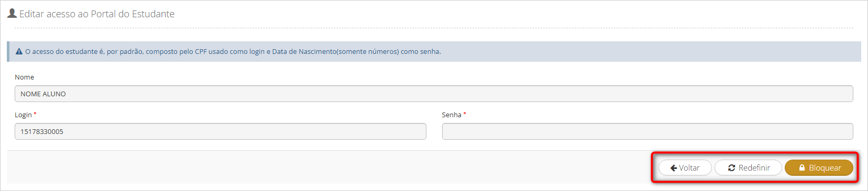Click the user silhouette icon in header
Viewport: 868px width, 191px height.
12,13
